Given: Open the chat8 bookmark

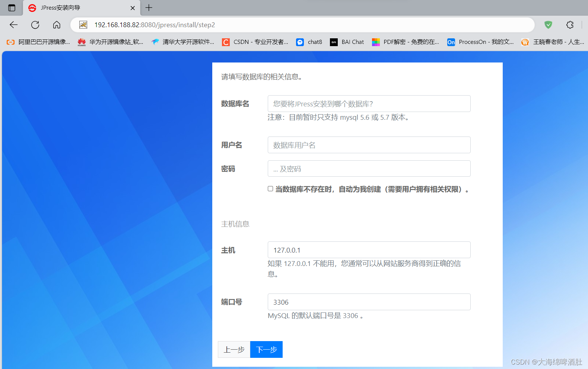Looking at the screenshot, I should [309, 42].
